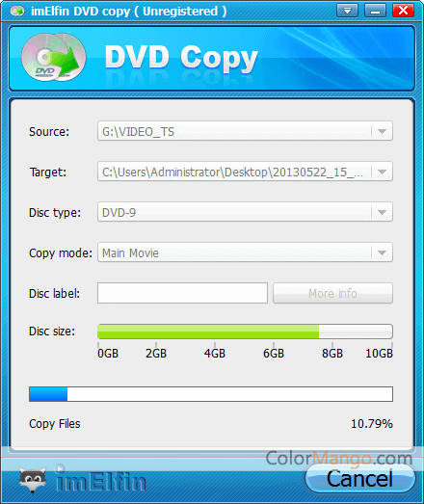Screen dimensions: 424x504
Task: Open the title bar dropdown menu button
Action: point(347,11)
